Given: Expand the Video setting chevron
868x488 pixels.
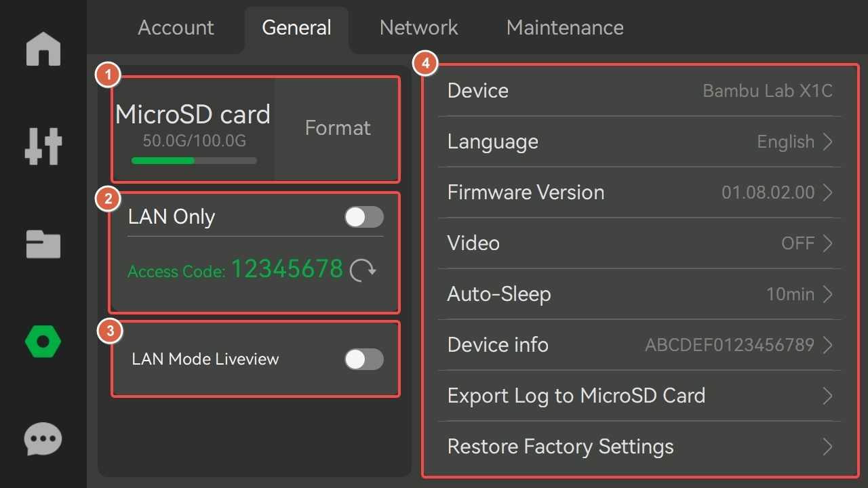Looking at the screenshot, I should 827,243.
